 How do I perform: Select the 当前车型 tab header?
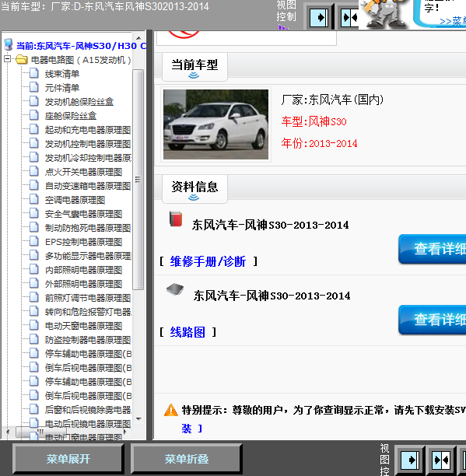click(x=194, y=67)
